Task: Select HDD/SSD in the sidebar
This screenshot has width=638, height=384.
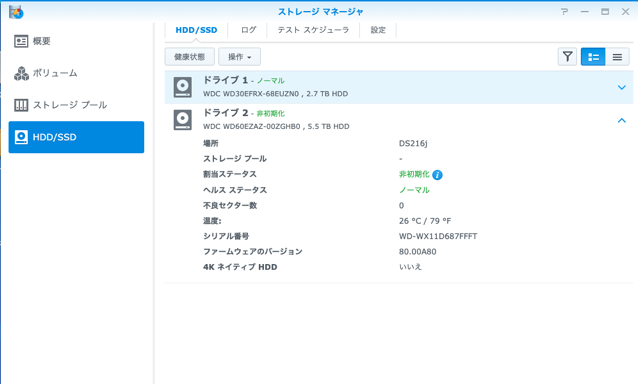Action: [76, 137]
